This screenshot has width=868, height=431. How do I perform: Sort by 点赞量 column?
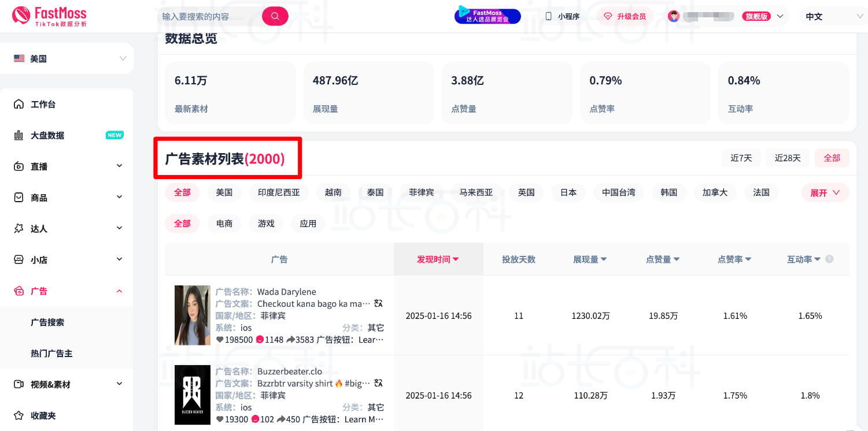tap(663, 259)
